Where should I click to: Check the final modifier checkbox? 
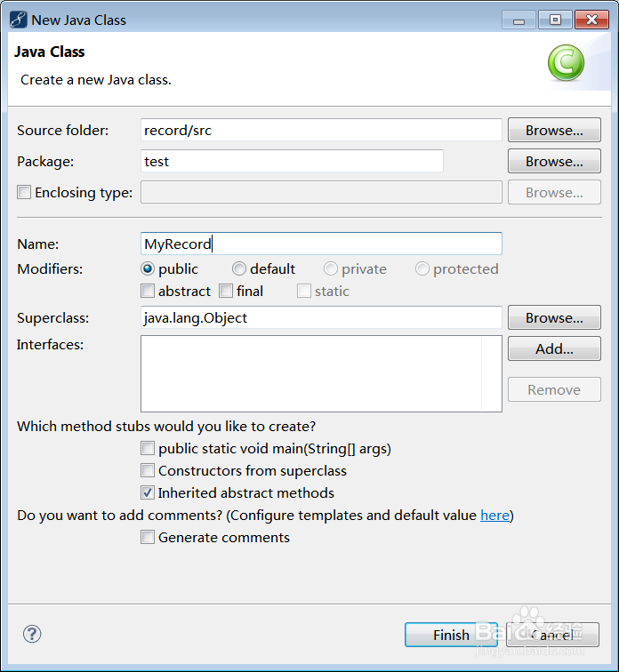[x=226, y=291]
